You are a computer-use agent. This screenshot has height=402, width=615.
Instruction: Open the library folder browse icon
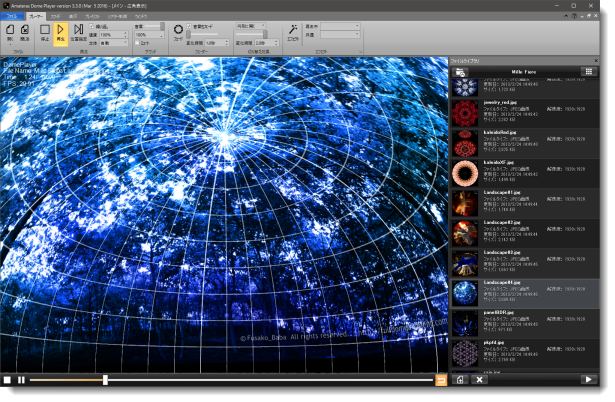pyautogui.click(x=460, y=72)
